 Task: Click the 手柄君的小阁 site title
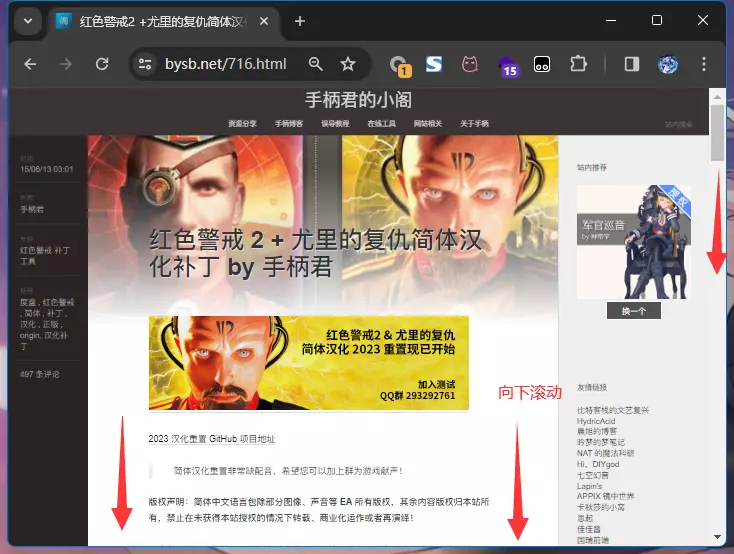tap(359, 100)
